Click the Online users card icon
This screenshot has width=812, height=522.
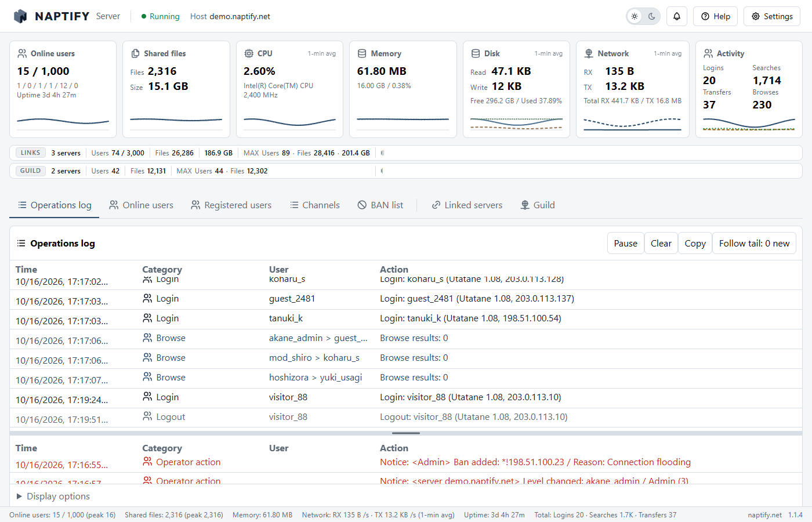22,53
